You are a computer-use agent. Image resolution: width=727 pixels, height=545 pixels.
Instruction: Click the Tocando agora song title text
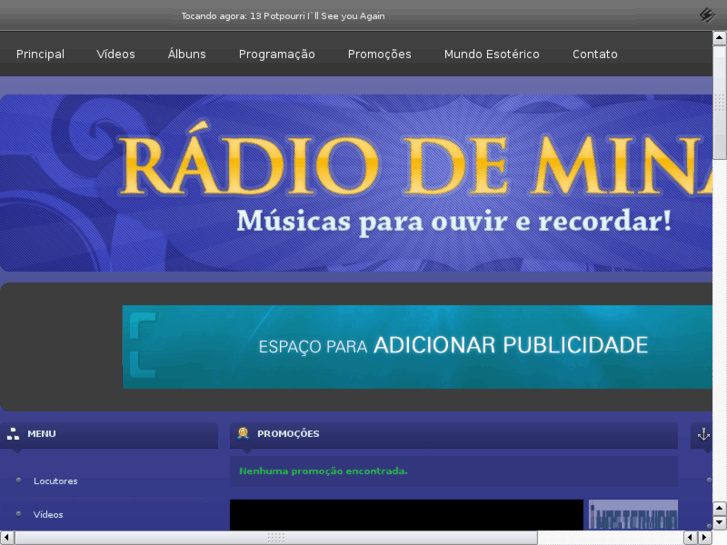pos(283,16)
